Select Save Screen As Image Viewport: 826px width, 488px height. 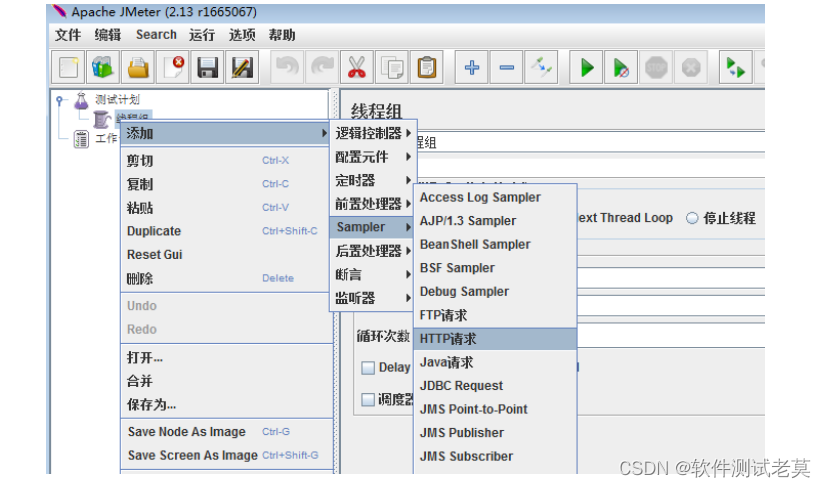point(226,455)
